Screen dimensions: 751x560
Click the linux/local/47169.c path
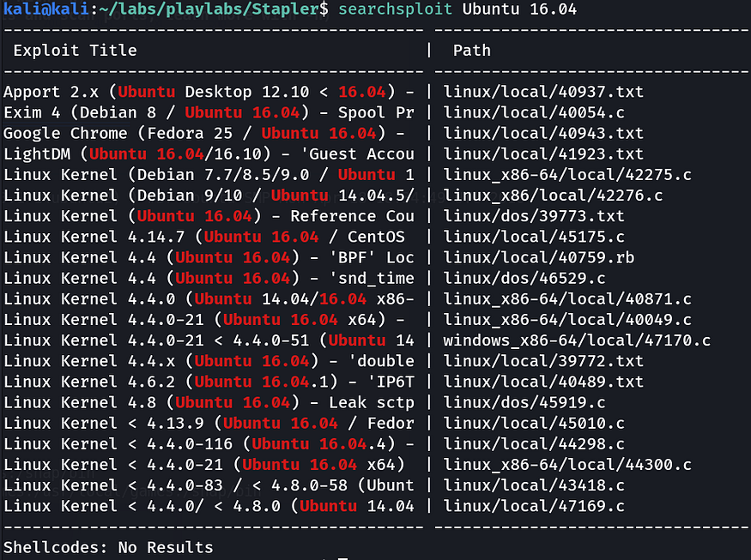pos(534,506)
